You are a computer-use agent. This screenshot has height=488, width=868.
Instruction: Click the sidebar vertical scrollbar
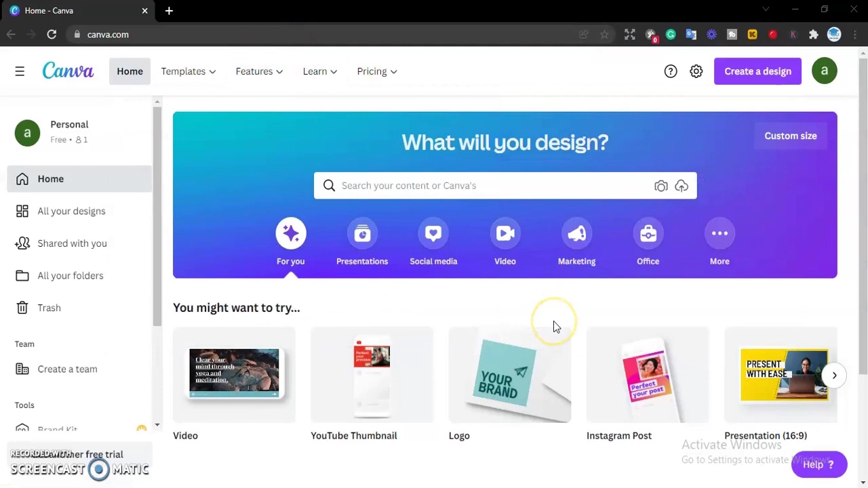157,217
